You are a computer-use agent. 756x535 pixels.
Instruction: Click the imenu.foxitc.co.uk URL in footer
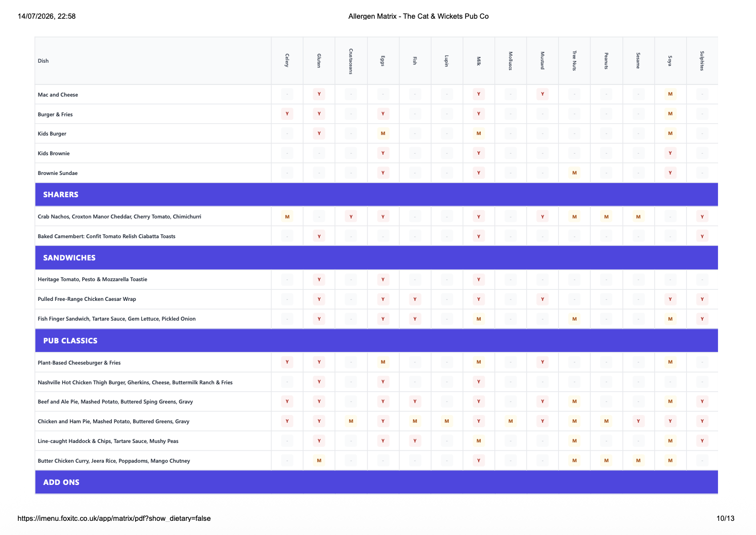tap(114, 518)
